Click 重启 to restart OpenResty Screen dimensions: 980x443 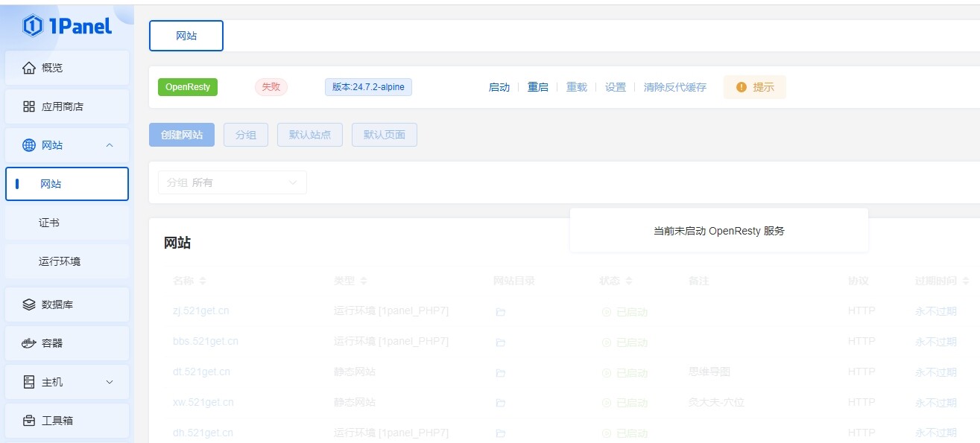tap(538, 87)
